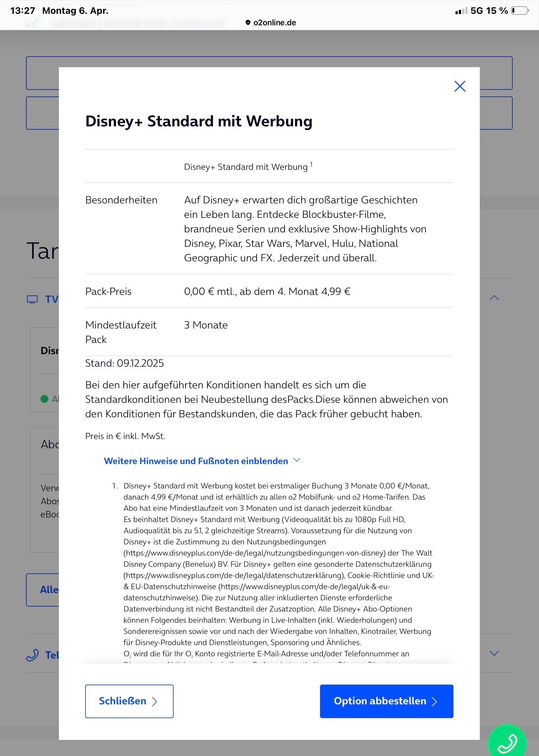Image resolution: width=539 pixels, height=756 pixels.
Task: Click the TV monitor icon in background page
Action: pos(32,299)
